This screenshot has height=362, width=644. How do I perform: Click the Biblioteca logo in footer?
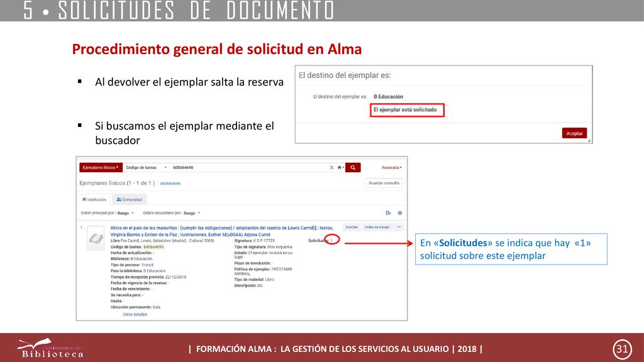[50, 348]
